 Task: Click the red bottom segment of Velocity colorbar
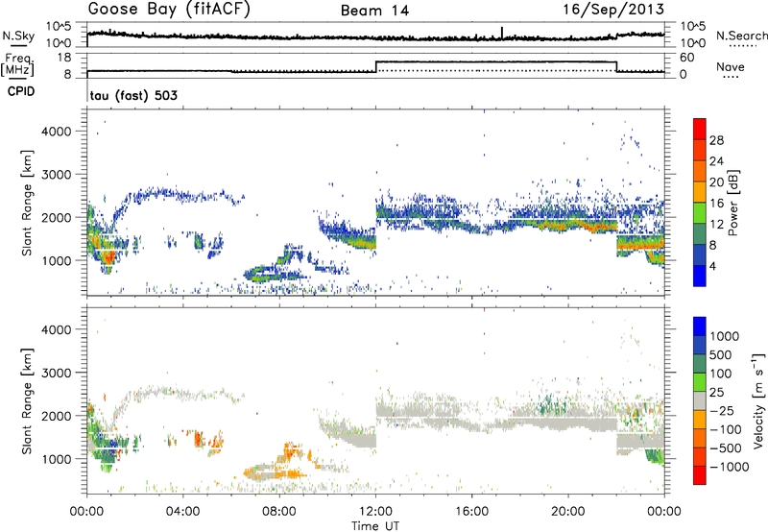[700, 475]
